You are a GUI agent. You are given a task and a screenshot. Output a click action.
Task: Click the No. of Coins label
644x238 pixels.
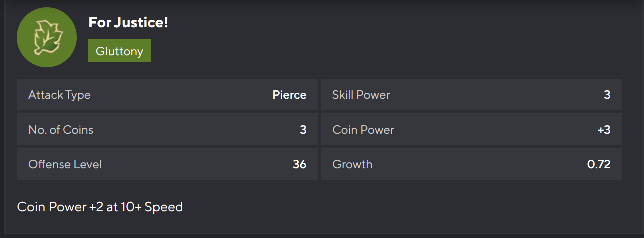[x=61, y=130]
